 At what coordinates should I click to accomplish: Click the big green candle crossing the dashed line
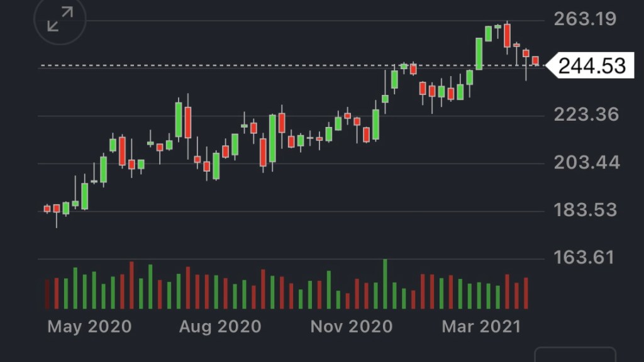[x=479, y=53]
